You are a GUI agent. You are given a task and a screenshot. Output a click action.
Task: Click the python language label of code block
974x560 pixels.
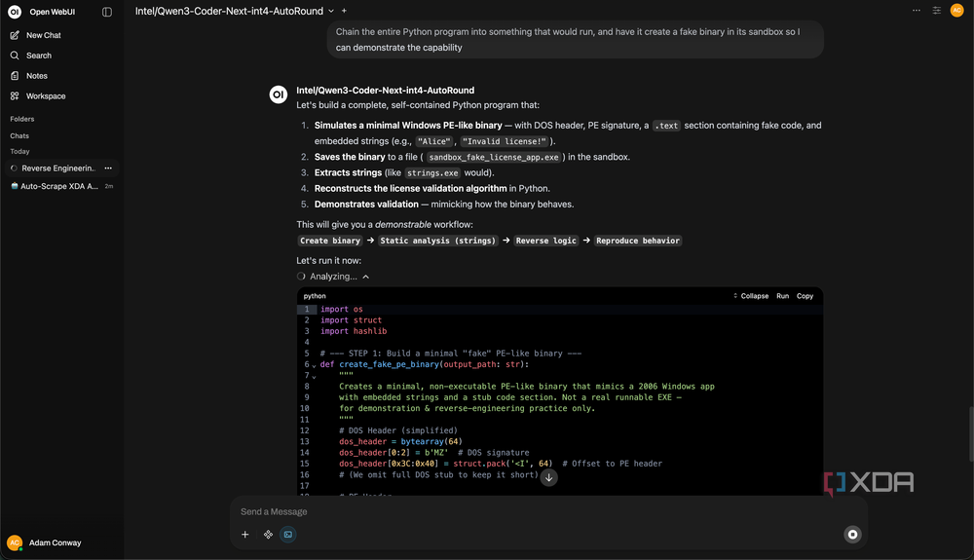pos(315,296)
